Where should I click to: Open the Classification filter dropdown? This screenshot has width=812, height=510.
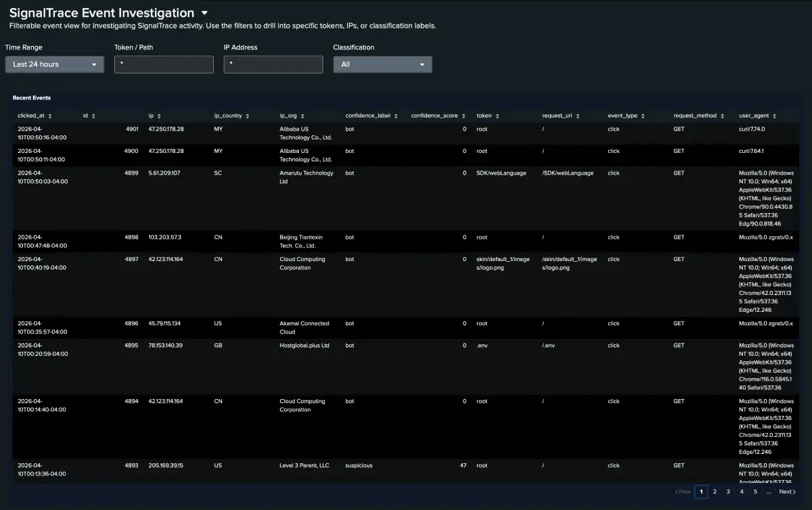click(x=383, y=64)
